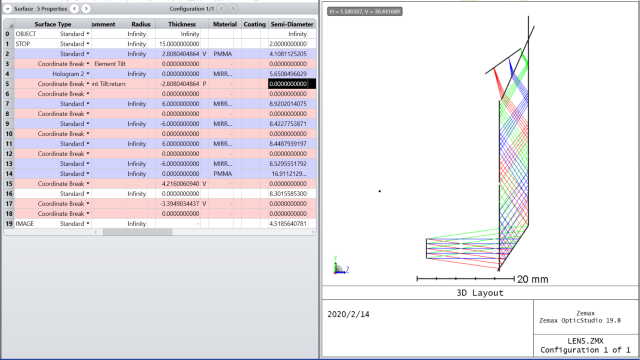Select previous configuration arrow

222,9
